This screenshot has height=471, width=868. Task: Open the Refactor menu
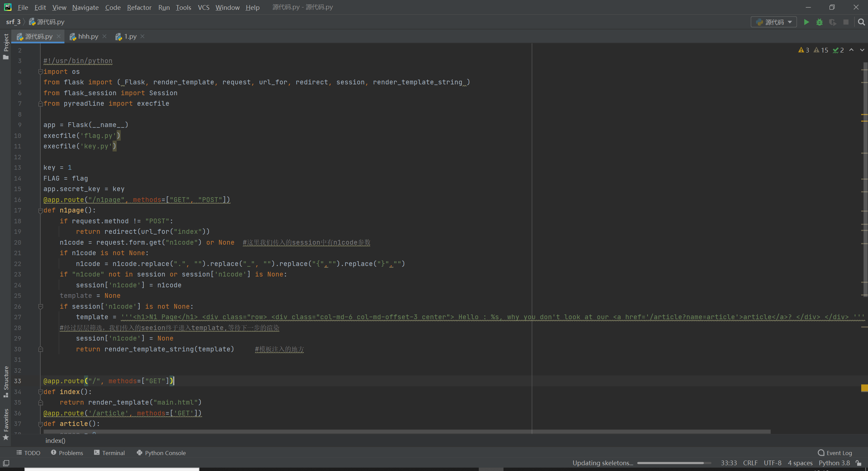pos(139,7)
